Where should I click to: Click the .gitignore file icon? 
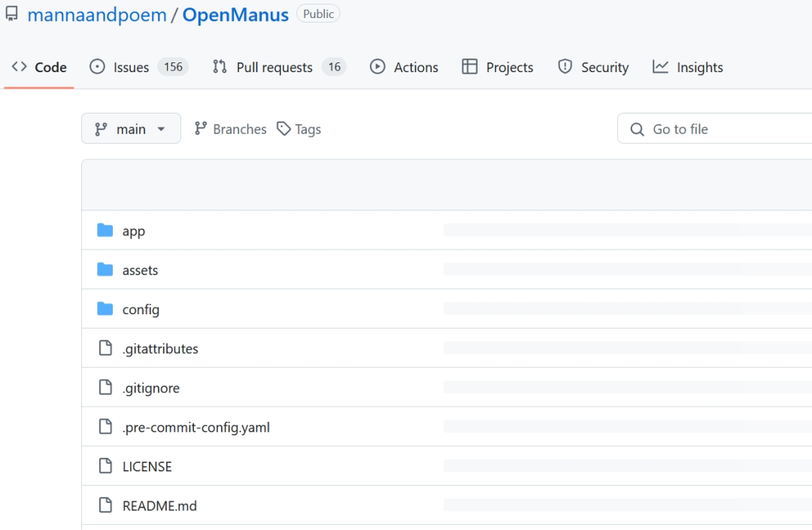[x=105, y=387]
